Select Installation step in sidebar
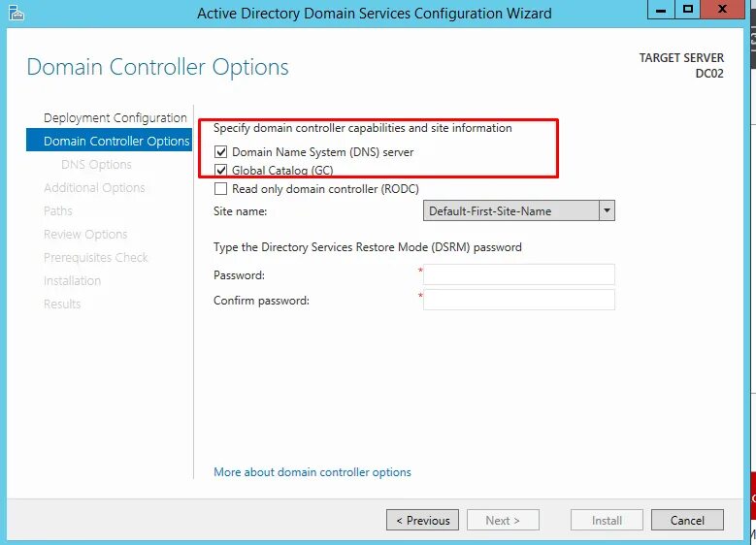The height and width of the screenshot is (545, 756). pos(73,280)
